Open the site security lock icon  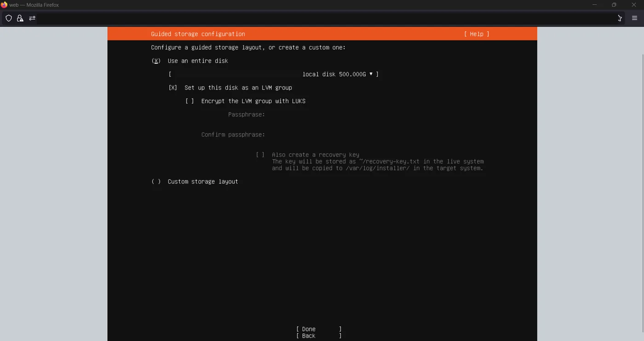pyautogui.click(x=20, y=18)
